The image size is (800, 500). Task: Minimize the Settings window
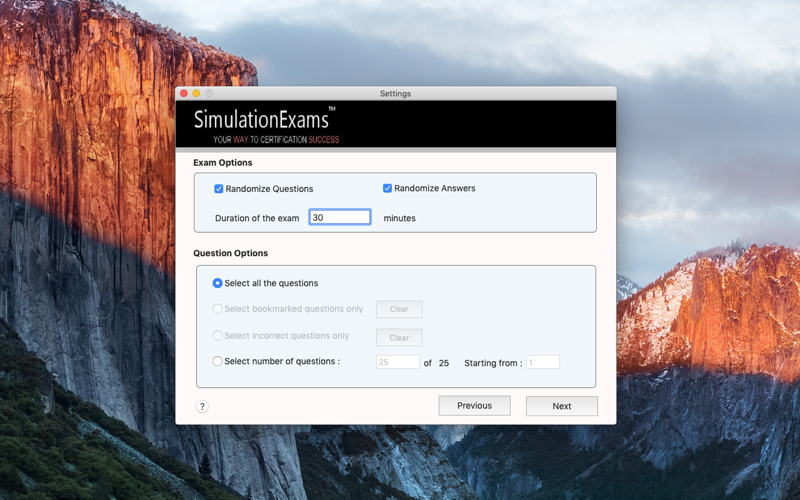point(196,93)
